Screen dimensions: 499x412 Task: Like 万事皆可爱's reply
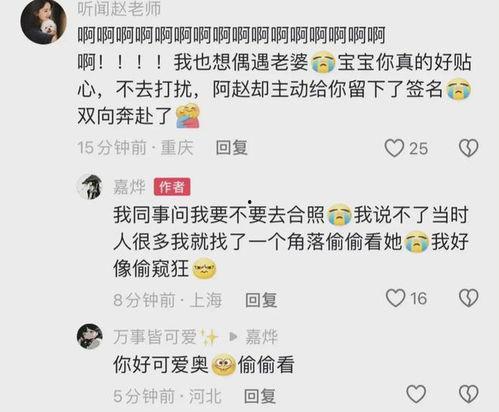(x=416, y=394)
